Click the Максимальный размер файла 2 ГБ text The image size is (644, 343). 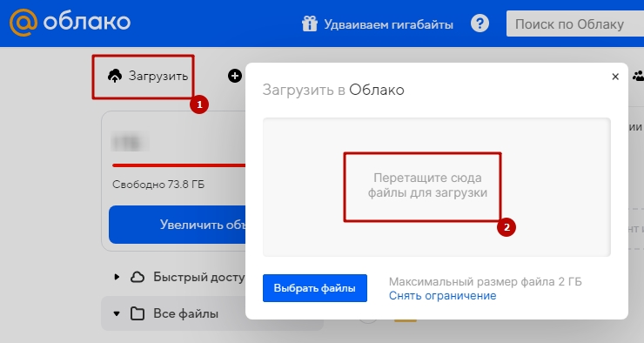point(485,282)
